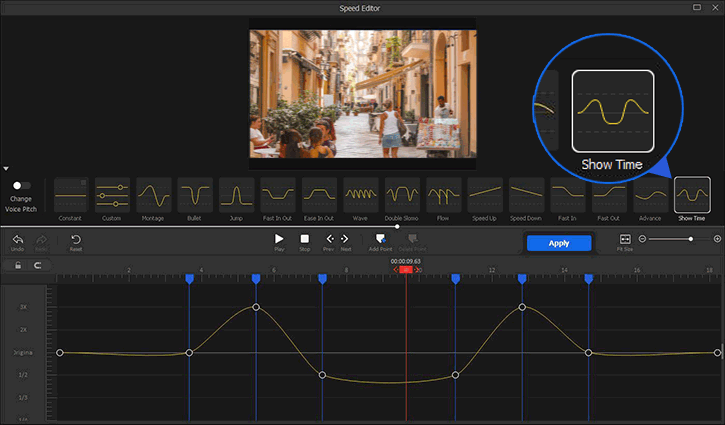
Task: Play the video preview
Action: pos(279,240)
